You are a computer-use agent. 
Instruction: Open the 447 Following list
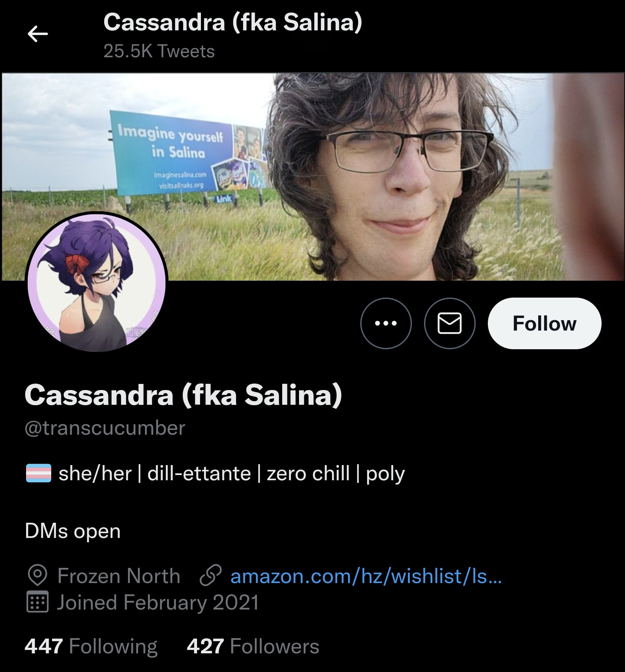(91, 646)
